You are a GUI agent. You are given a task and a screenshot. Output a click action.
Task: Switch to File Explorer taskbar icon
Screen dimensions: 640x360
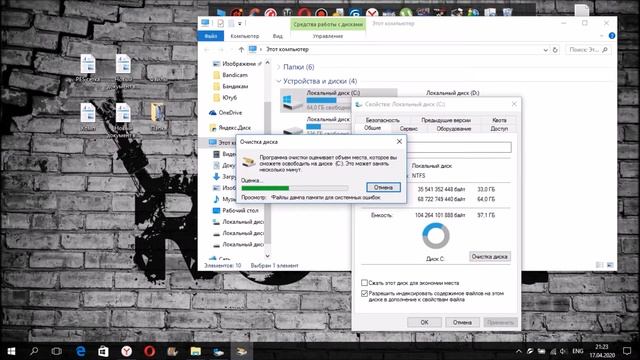(x=196, y=351)
